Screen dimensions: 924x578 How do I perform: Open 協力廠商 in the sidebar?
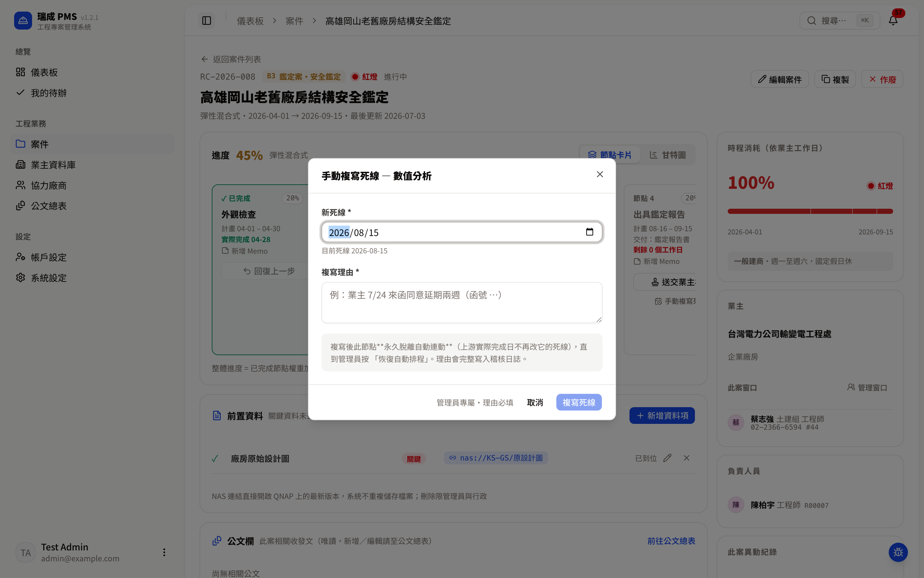point(92,185)
